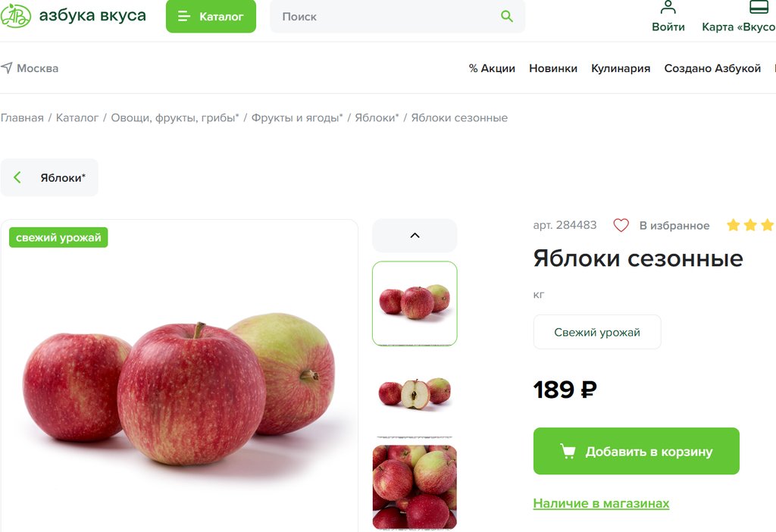
Task: Click the green back chevron beside Яблоки
Action: [17, 177]
